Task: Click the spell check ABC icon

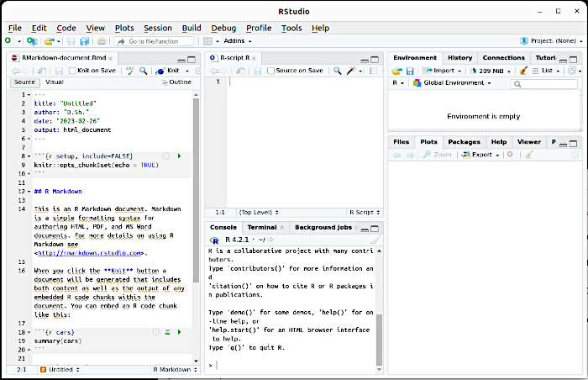Action: tap(129, 71)
